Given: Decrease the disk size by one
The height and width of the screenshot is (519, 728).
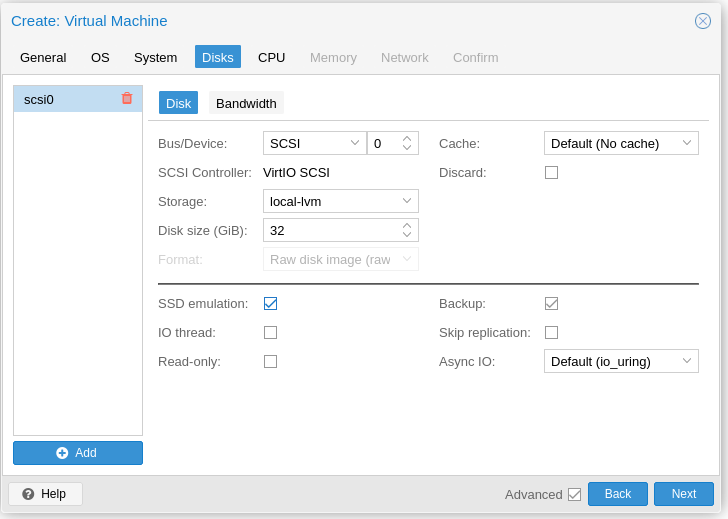Looking at the screenshot, I should tap(407, 234).
